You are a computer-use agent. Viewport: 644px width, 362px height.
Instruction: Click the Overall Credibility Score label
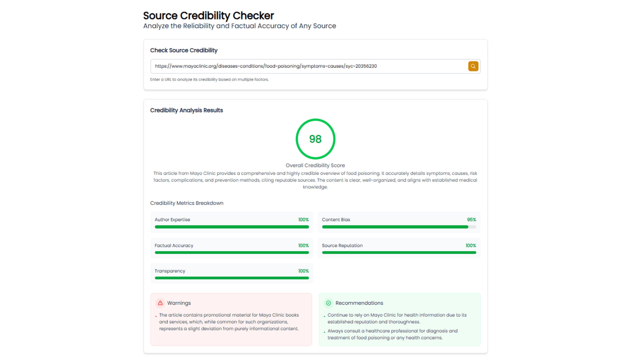(x=315, y=165)
